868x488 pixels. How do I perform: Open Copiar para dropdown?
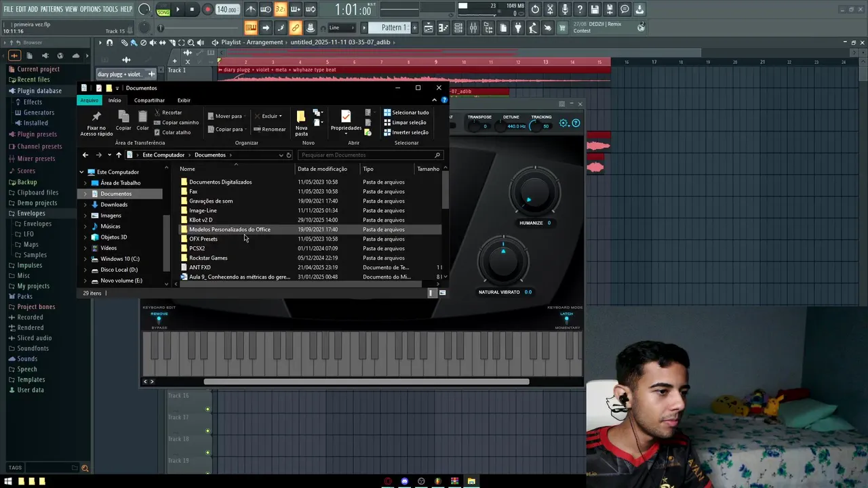pyautogui.click(x=226, y=129)
